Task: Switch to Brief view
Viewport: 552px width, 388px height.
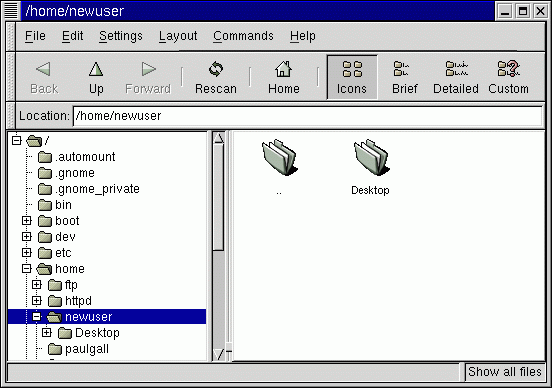Action: pos(404,77)
